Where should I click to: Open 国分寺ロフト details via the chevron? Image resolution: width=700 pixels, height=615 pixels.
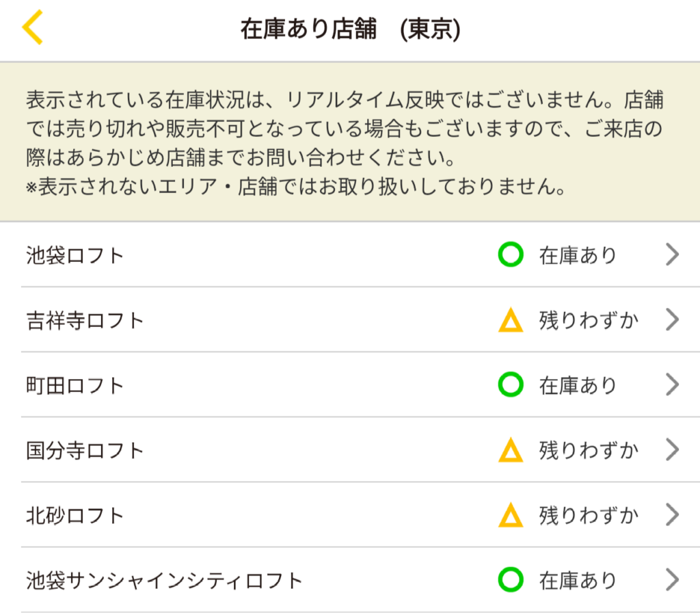pyautogui.click(x=671, y=449)
